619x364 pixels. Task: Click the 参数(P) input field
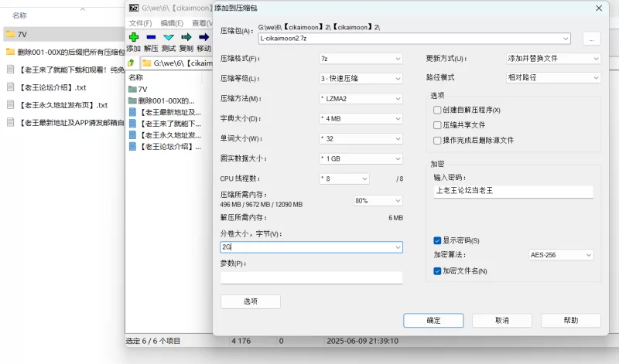click(312, 277)
